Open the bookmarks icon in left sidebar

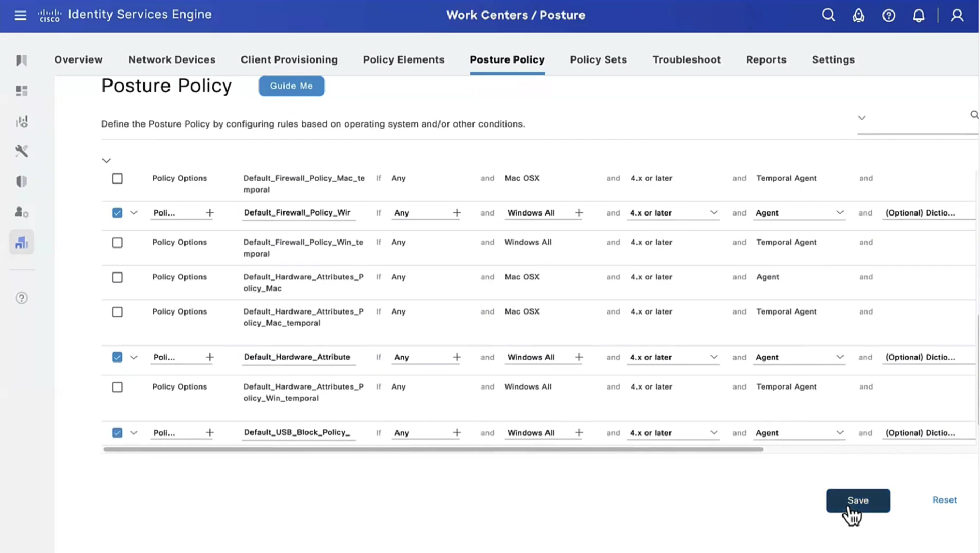21,60
